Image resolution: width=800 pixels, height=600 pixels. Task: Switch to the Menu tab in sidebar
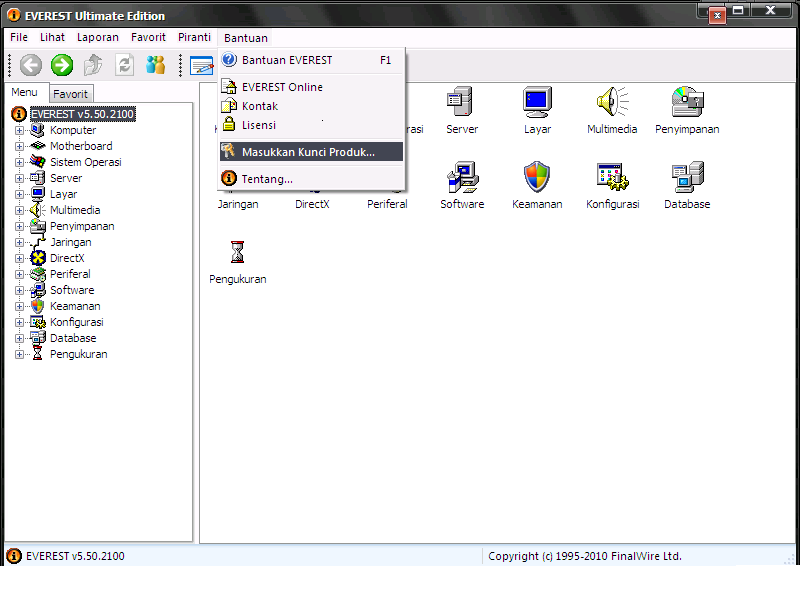click(x=24, y=92)
